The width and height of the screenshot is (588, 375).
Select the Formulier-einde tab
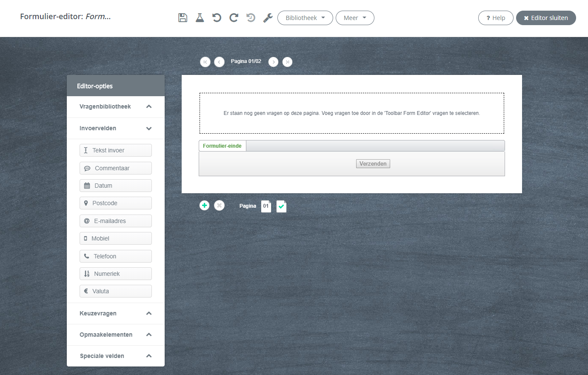click(222, 146)
